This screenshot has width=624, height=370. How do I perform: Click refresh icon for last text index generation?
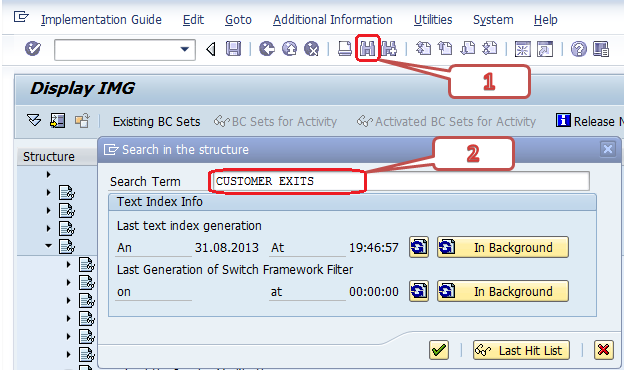pos(419,247)
